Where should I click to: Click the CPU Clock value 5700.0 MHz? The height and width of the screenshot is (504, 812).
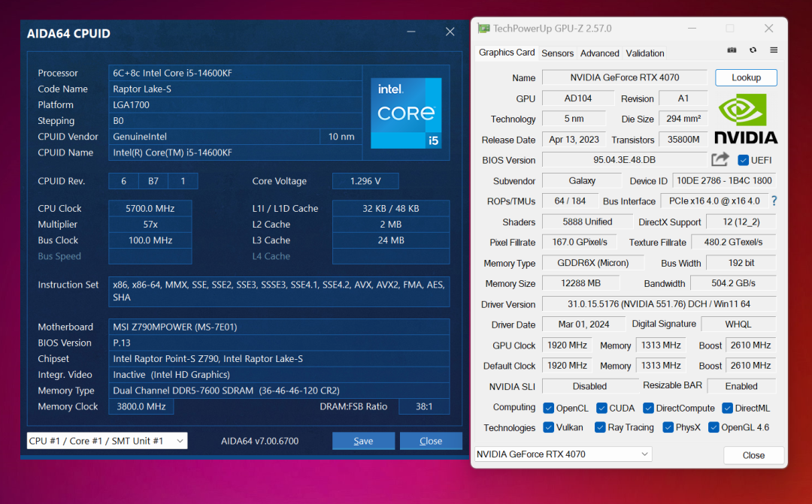point(150,208)
